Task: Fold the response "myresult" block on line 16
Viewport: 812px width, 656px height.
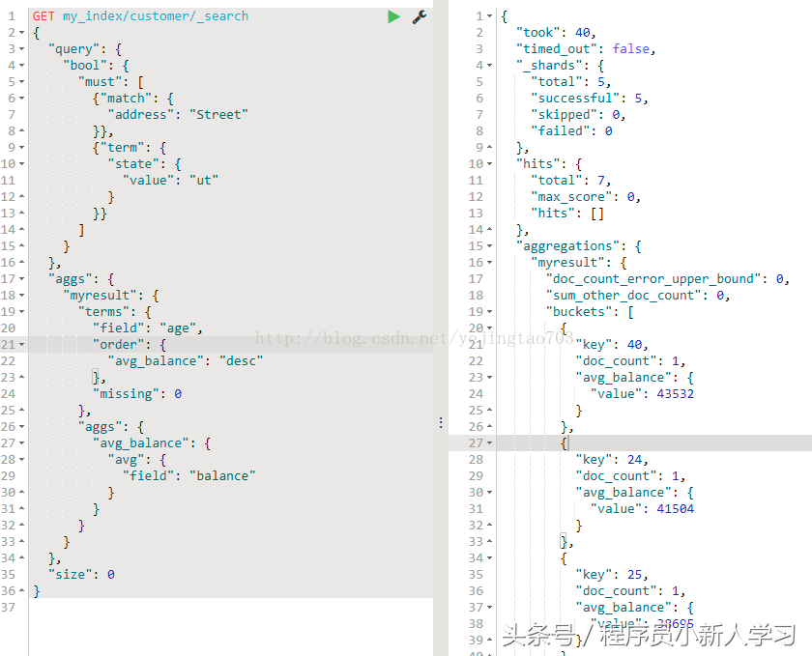Action: click(x=489, y=263)
